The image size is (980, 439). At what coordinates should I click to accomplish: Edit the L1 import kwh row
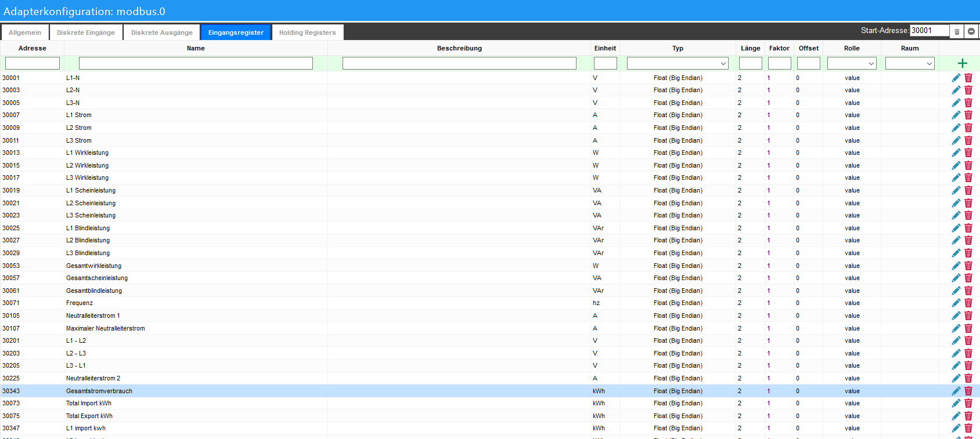click(956, 428)
